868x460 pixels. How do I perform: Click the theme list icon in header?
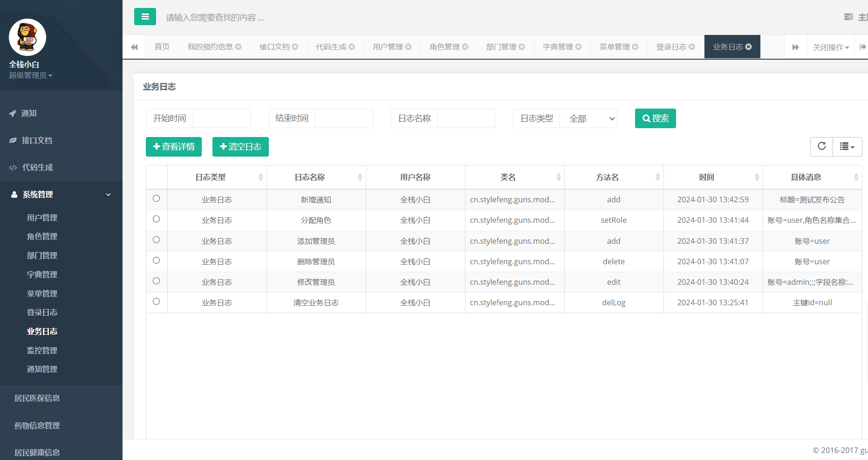[848, 17]
